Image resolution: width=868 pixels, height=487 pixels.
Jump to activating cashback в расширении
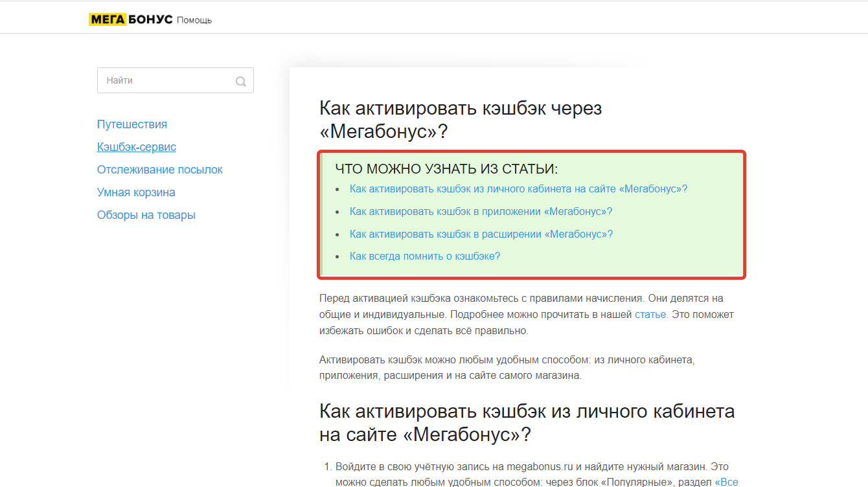pos(481,234)
